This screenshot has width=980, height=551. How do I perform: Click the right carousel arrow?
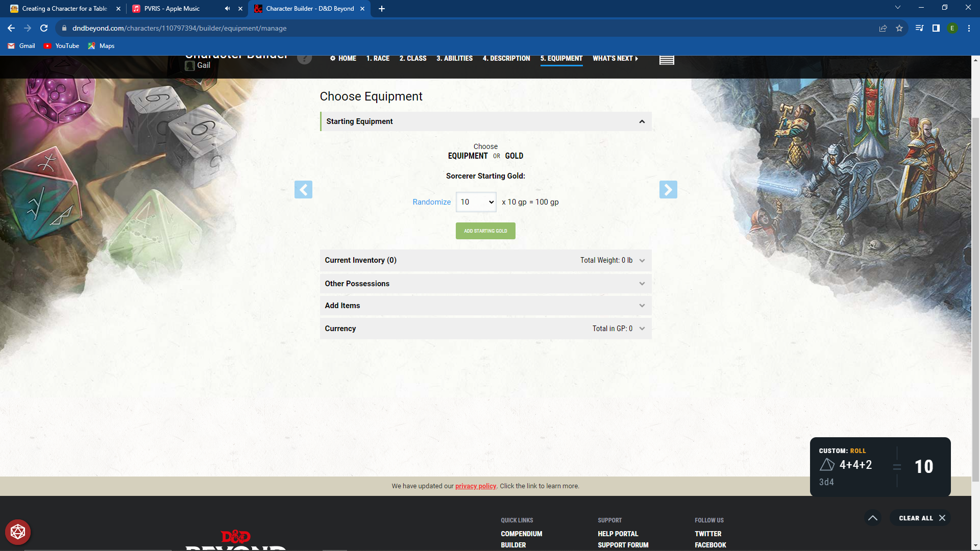pos(668,189)
